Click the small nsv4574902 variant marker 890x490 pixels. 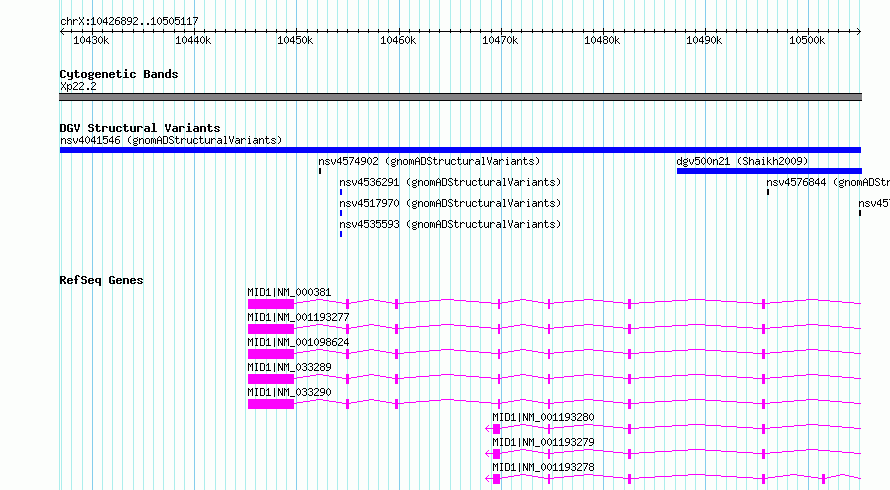320,171
